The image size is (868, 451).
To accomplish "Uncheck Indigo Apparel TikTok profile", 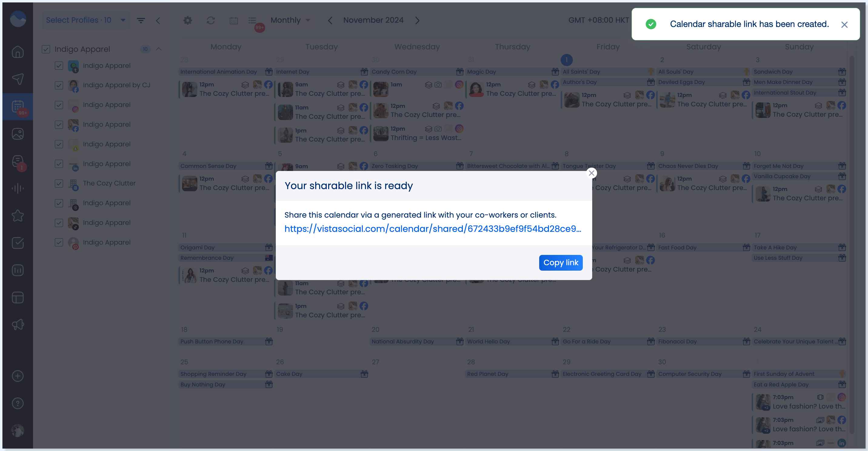I will tap(59, 223).
